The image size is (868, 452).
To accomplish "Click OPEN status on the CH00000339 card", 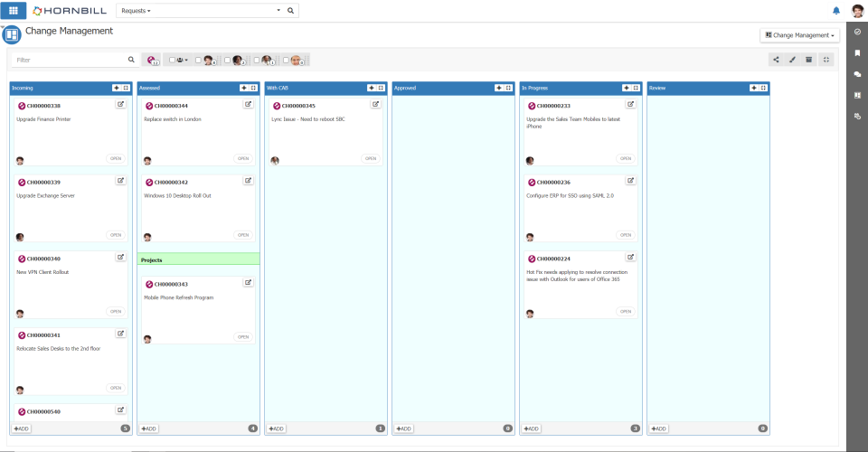I will pos(116,235).
